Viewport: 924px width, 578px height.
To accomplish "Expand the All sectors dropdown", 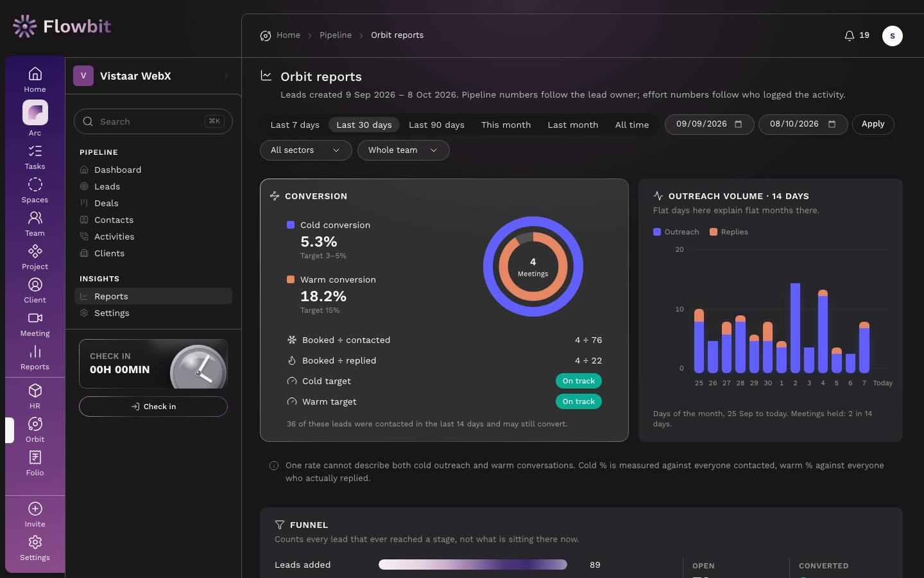I will coord(305,150).
